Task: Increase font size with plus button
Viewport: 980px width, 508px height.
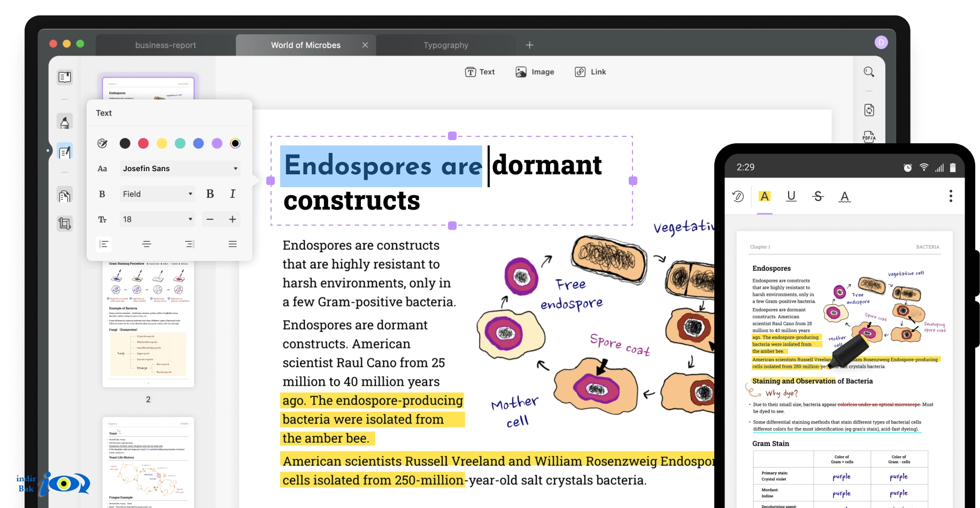Action: tap(233, 219)
